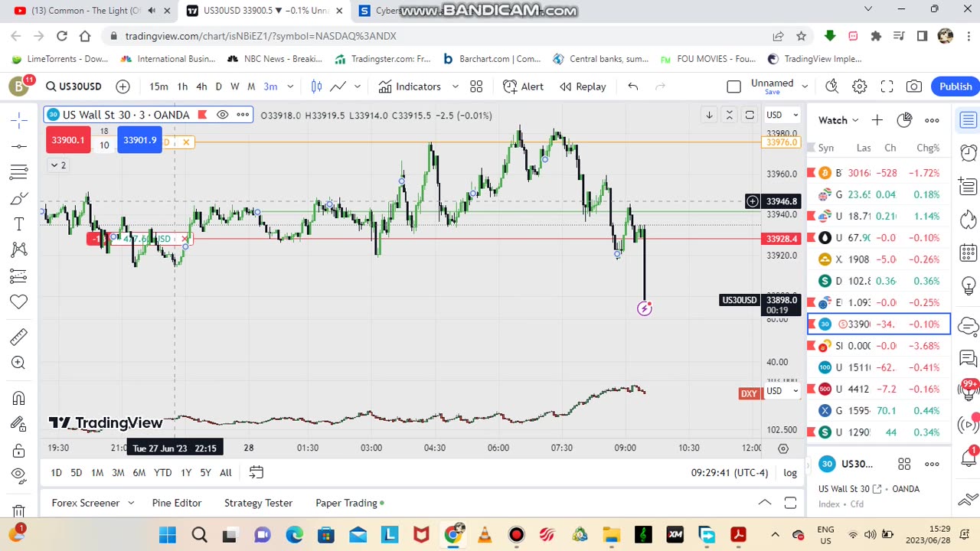Take chart snapshot camera icon
Viewport: 980px width, 551px height.
[x=913, y=86]
